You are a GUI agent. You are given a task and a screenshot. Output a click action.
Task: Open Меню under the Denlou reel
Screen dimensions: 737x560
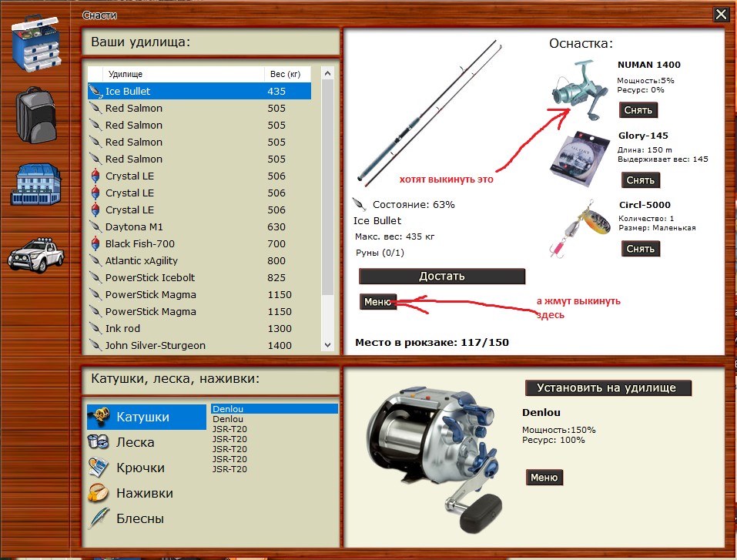[x=544, y=478]
